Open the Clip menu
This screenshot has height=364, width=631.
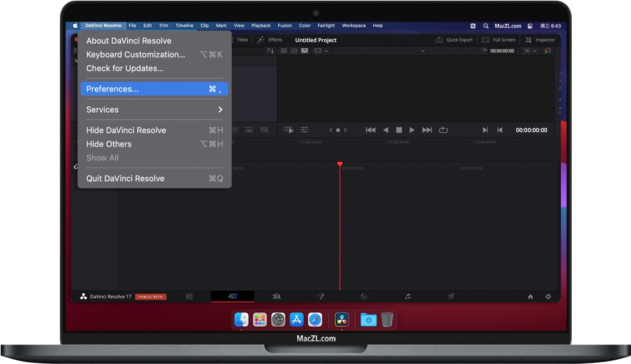[204, 26]
